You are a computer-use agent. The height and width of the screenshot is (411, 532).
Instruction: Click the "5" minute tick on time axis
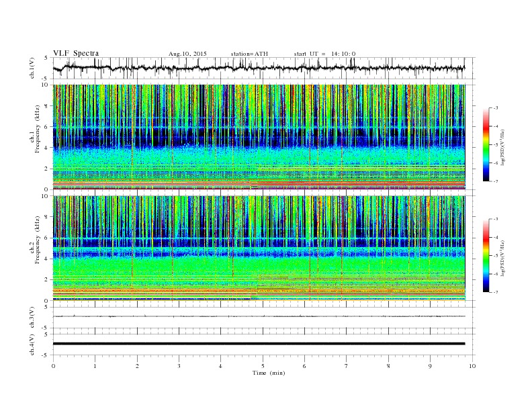[263, 366]
